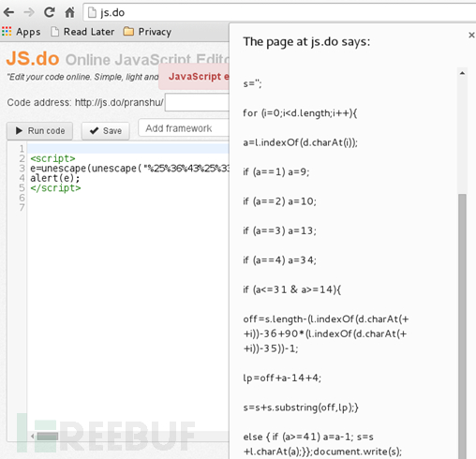476x459 pixels.
Task: Click the red JavaScript error banner
Action: coord(194,77)
